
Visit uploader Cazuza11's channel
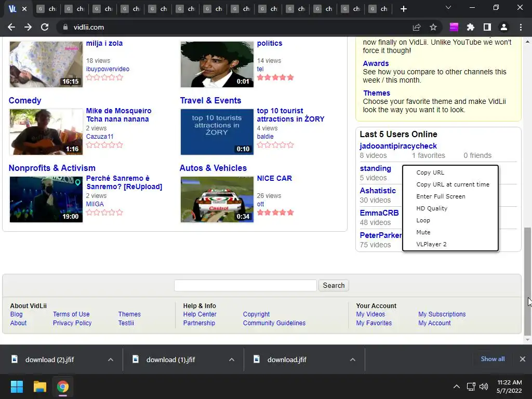click(x=100, y=137)
